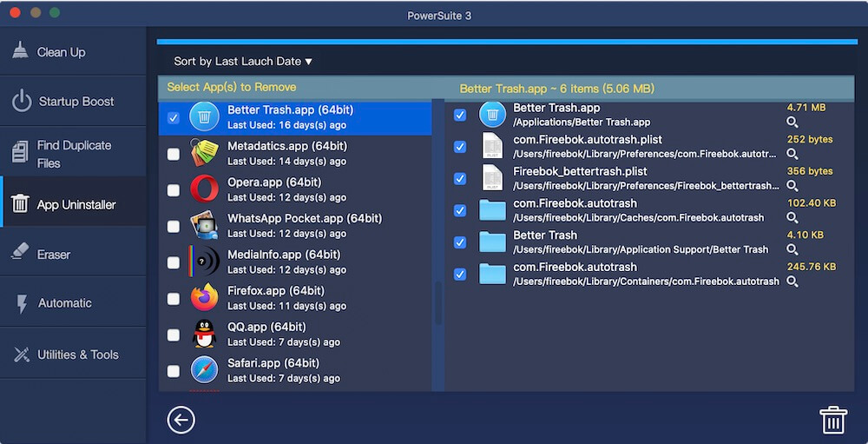Open the Clean Up section
The height and width of the screenshot is (444, 868).
[x=73, y=52]
